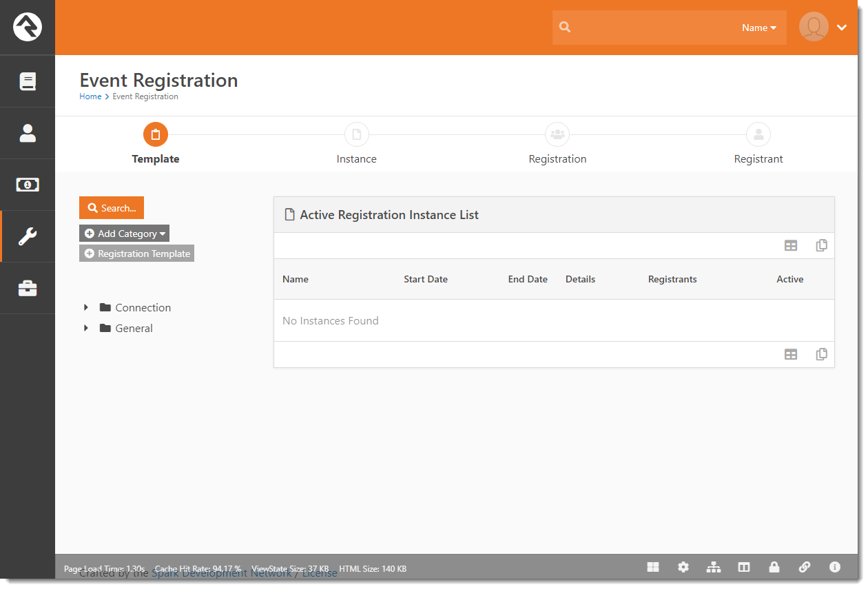
Task: Open the Name search-type dropdown
Action: click(759, 28)
